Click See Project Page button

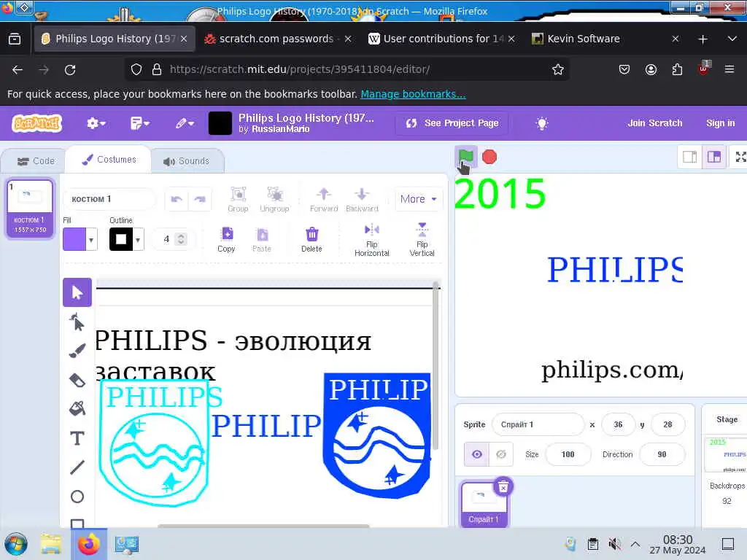452,123
